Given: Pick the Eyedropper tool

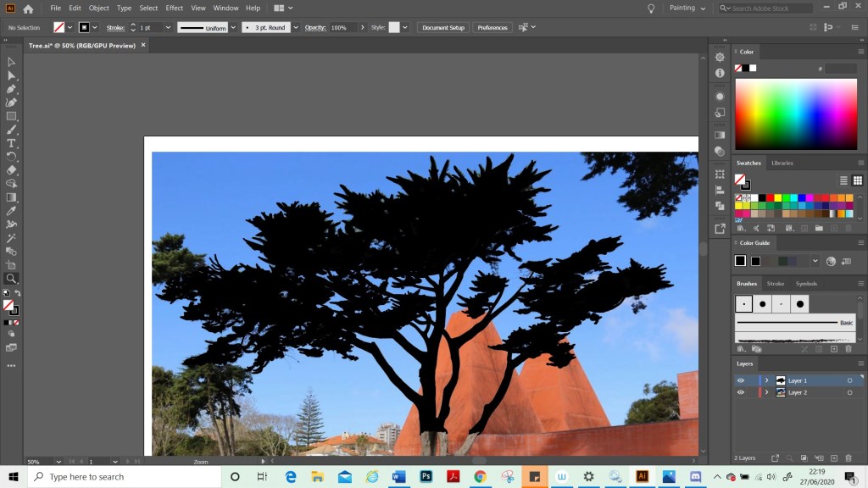Looking at the screenshot, I should [12, 211].
